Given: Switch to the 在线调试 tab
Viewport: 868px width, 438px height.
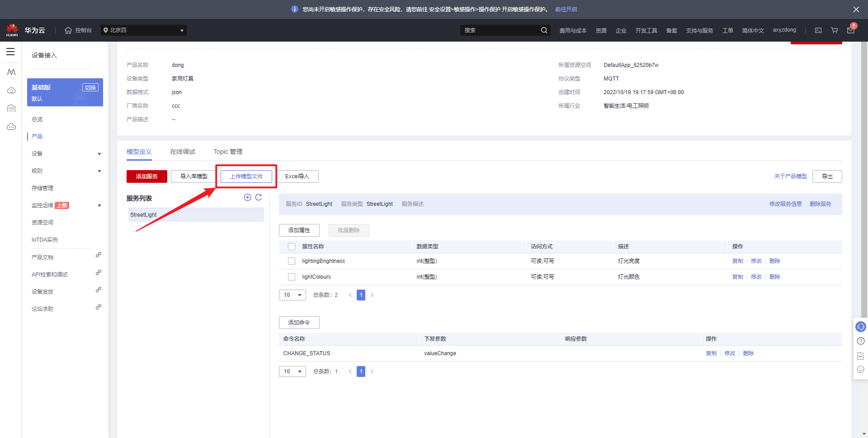Looking at the screenshot, I should [x=183, y=152].
